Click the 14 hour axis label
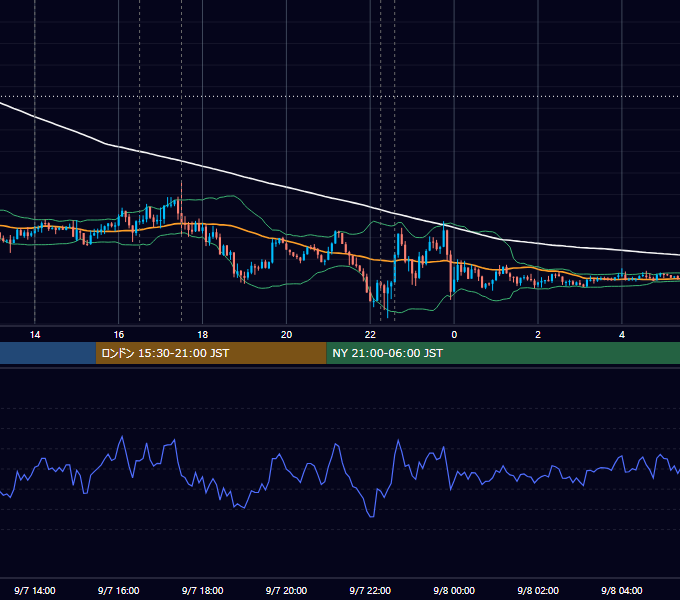680x600 pixels. tap(35, 335)
